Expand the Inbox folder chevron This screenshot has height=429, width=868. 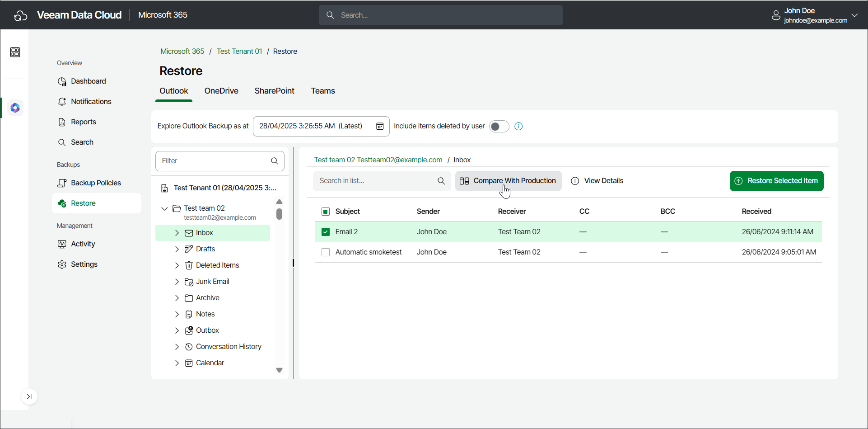pyautogui.click(x=177, y=233)
